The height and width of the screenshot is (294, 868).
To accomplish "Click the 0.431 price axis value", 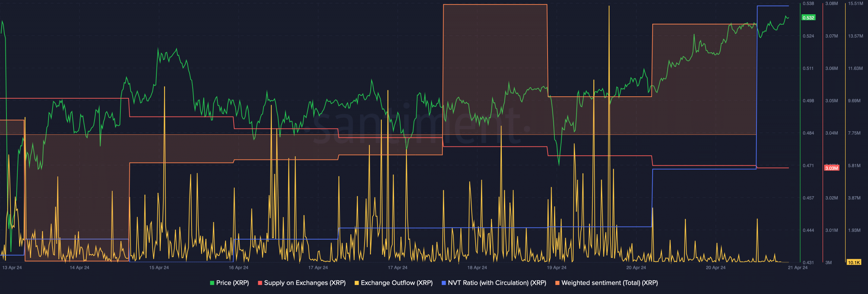I will [x=808, y=263].
